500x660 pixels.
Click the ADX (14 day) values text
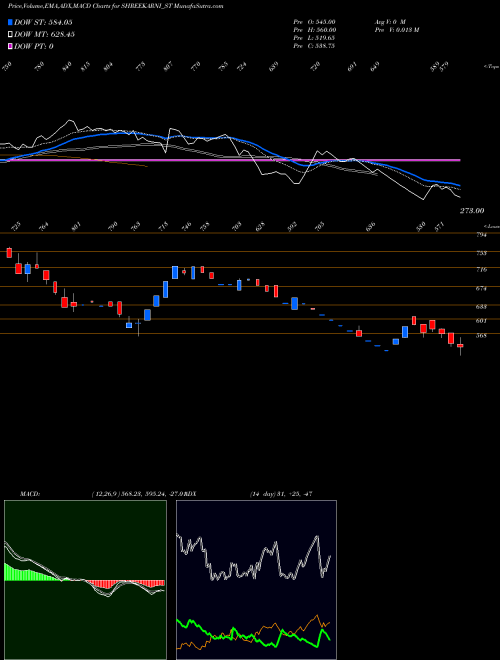click(x=280, y=494)
